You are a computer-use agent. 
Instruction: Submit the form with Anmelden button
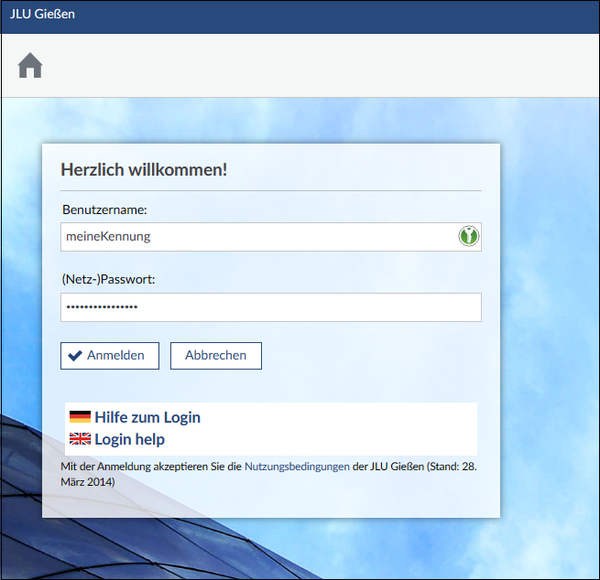[x=110, y=356]
